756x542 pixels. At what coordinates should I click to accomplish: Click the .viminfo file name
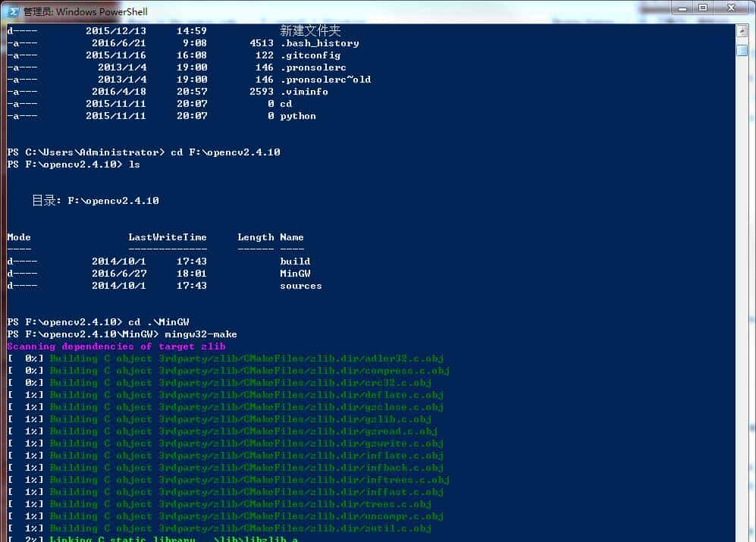point(304,92)
